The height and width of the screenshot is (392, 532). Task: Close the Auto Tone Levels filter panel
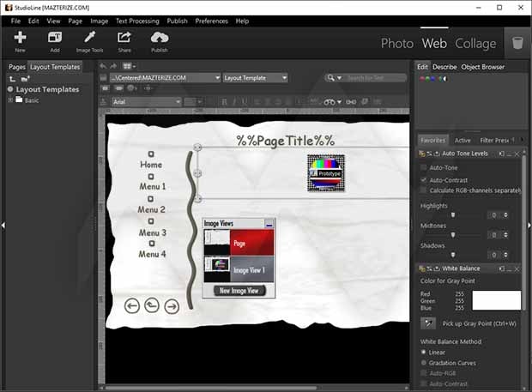pyautogui.click(x=517, y=154)
